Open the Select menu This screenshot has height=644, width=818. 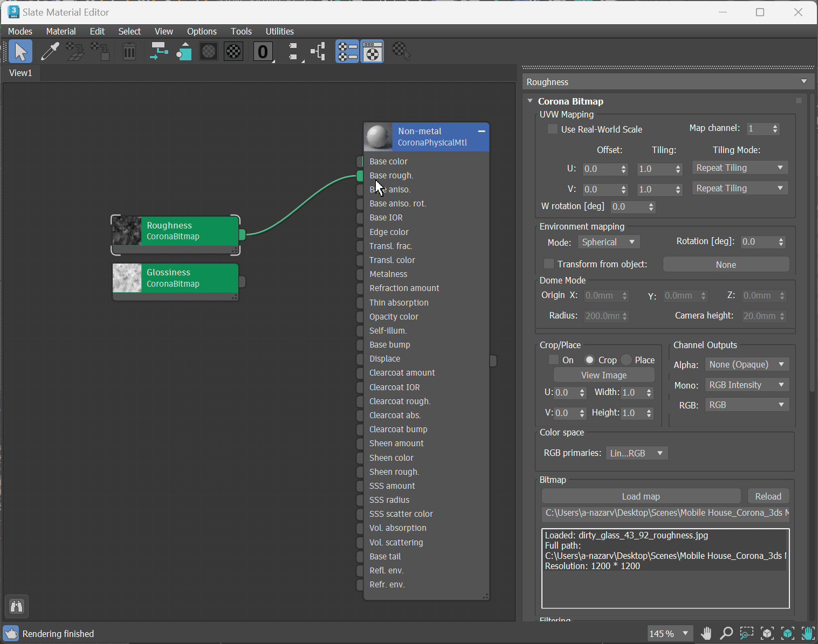(x=129, y=31)
